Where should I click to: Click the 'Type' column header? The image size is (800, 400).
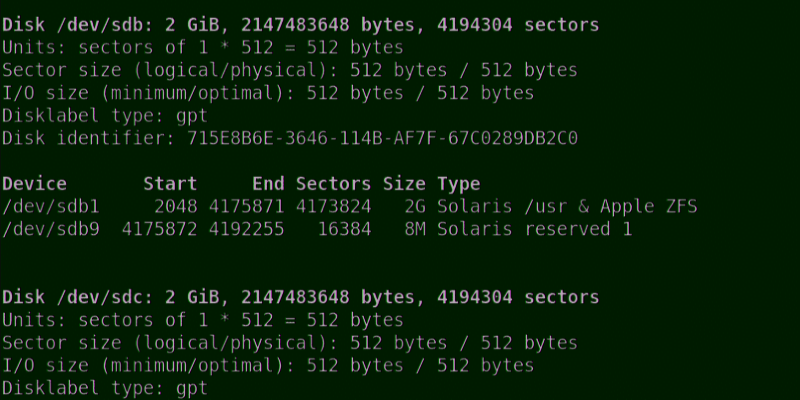click(x=458, y=184)
